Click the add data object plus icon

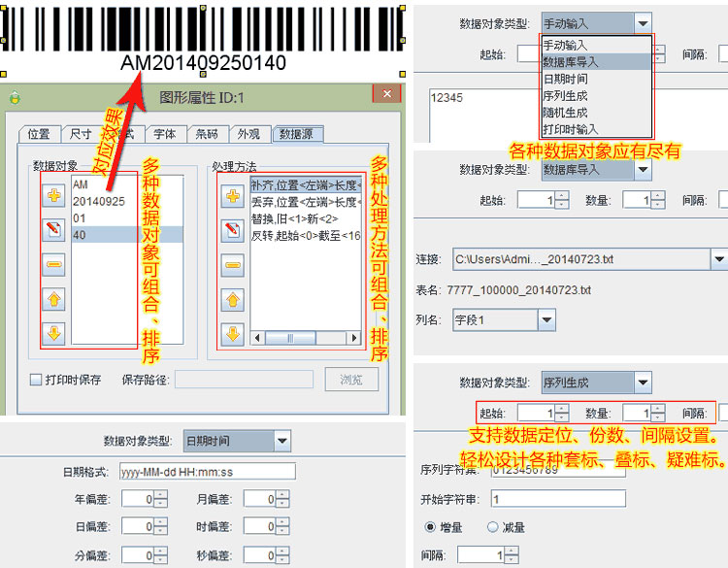pos(54,195)
